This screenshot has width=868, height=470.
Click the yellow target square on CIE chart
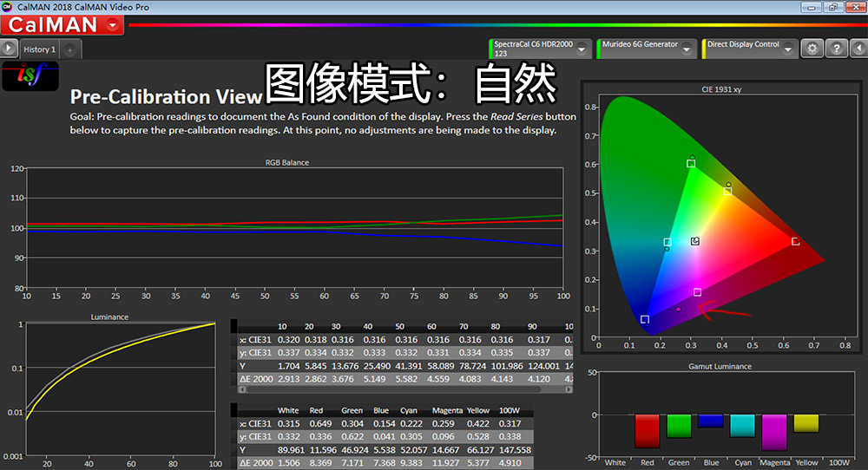pos(727,192)
